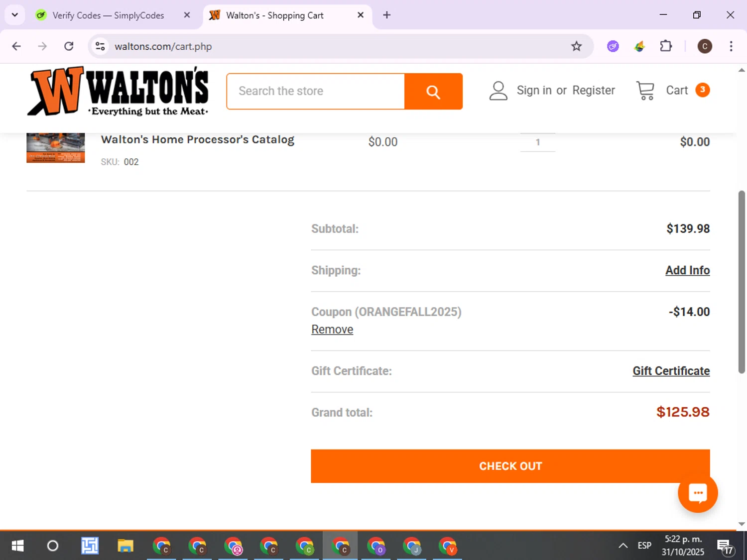Close the Verify Codes SimplyCodes tab
Screen dimensions: 747x560
(187, 15)
